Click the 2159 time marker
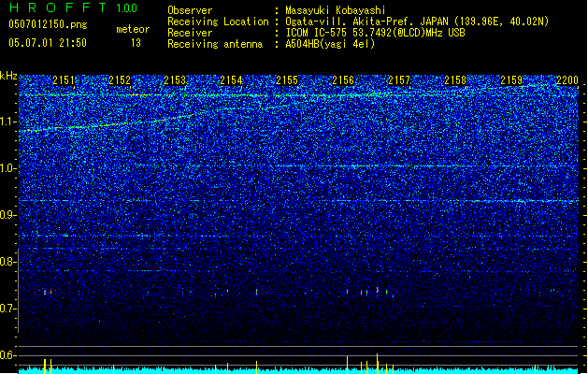 coord(511,79)
